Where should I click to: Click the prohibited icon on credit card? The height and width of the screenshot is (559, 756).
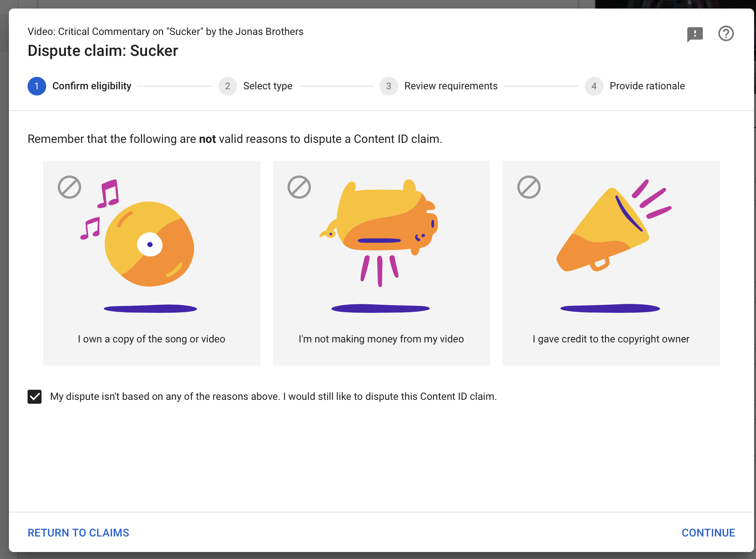(x=529, y=187)
